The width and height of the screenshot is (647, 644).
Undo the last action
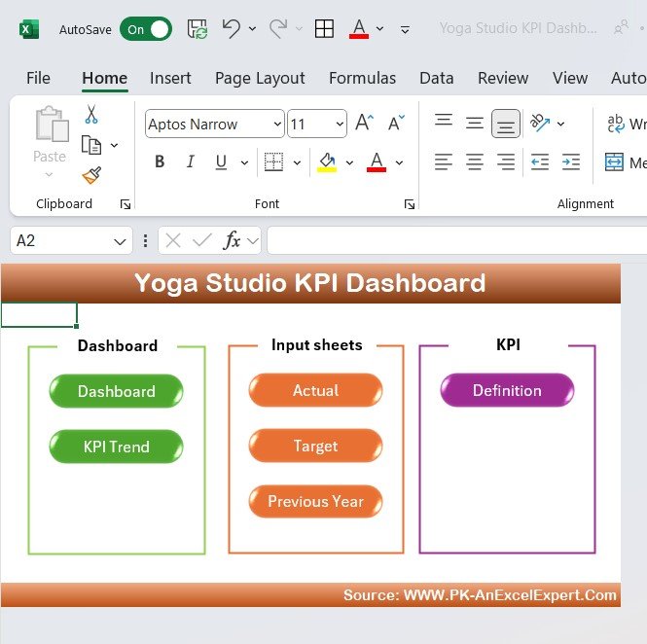tap(232, 28)
